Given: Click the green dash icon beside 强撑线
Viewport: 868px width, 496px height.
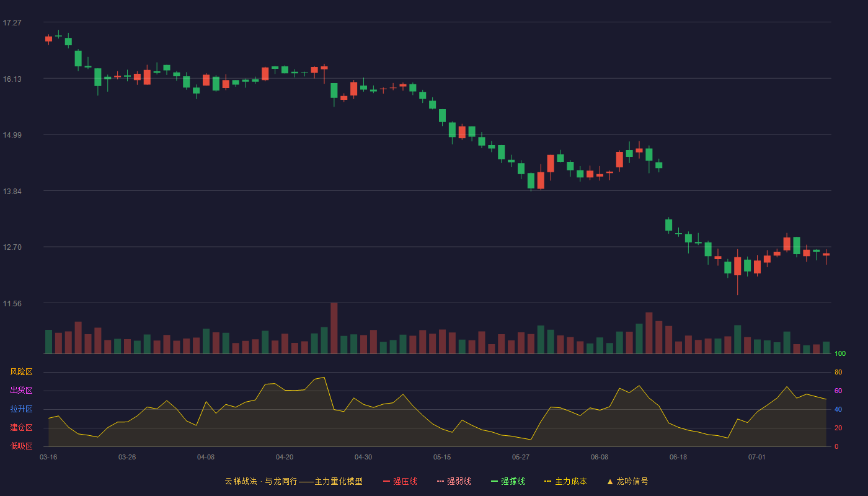Looking at the screenshot, I should tap(495, 481).
